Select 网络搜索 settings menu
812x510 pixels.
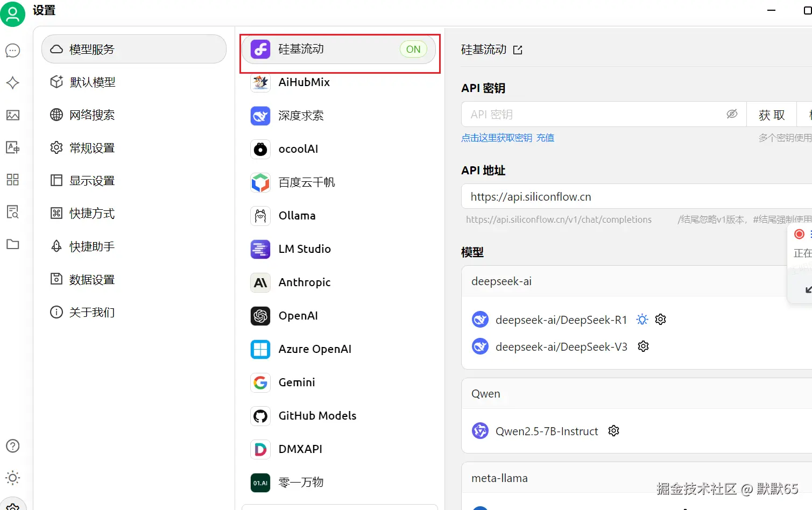coord(134,115)
